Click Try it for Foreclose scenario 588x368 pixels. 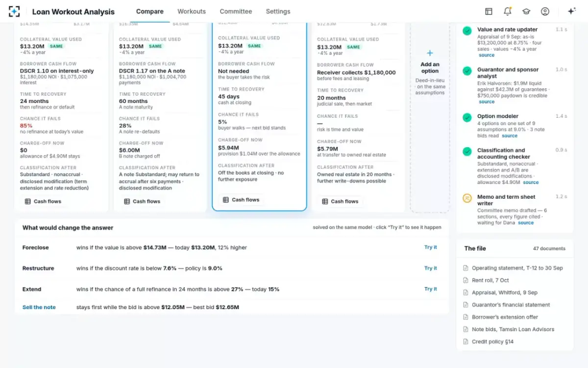click(x=431, y=247)
